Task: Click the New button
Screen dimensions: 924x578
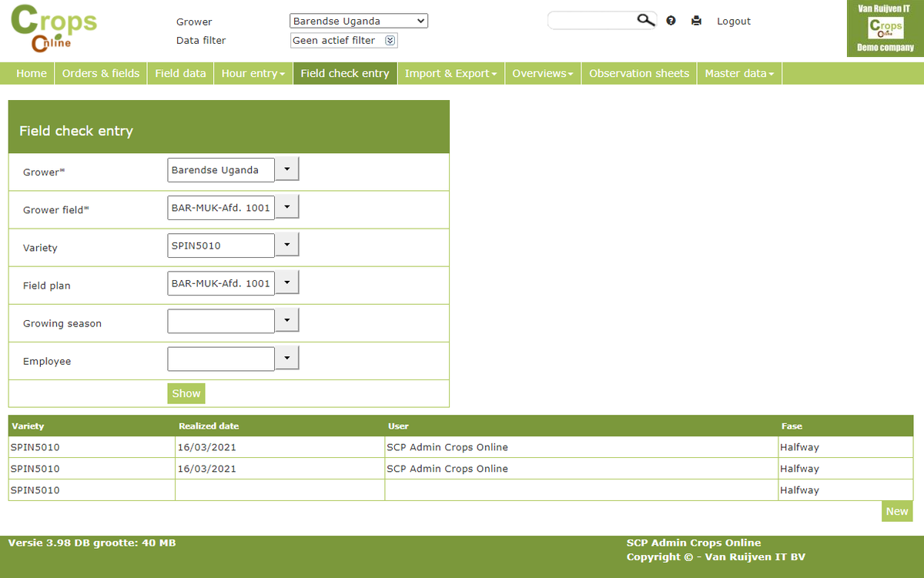Action: pyautogui.click(x=897, y=511)
